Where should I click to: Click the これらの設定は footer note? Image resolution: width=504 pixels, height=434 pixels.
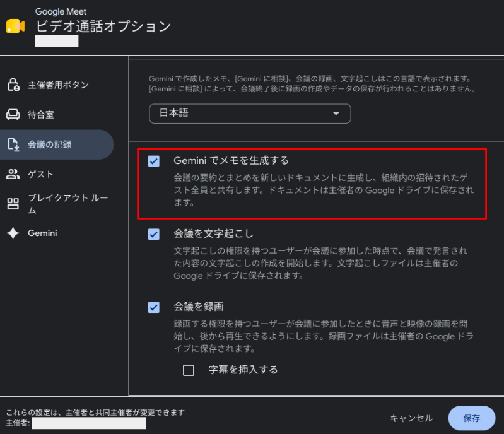tap(95, 412)
